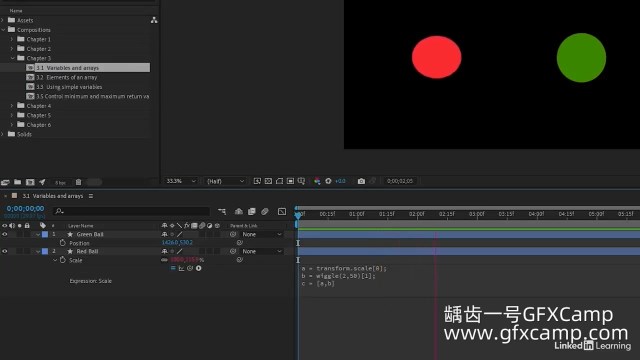Collapse the Red Ball layer properties
This screenshot has width=640, height=360.
(38, 252)
